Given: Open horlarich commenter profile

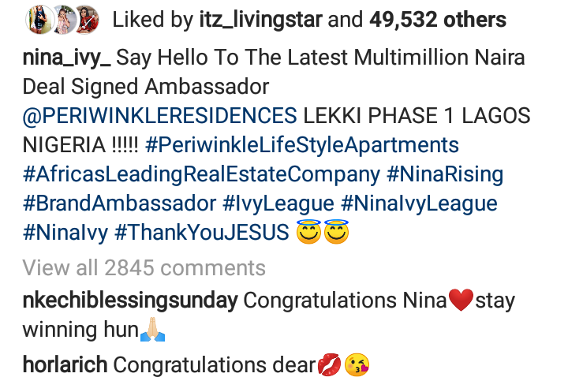Looking at the screenshot, I should coord(64,366).
